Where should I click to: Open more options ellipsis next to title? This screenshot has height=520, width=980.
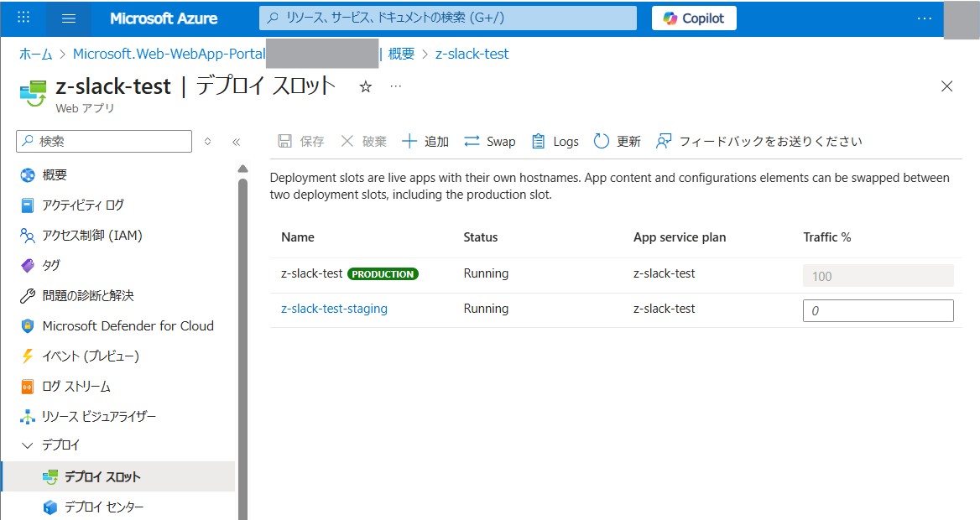[x=396, y=86]
